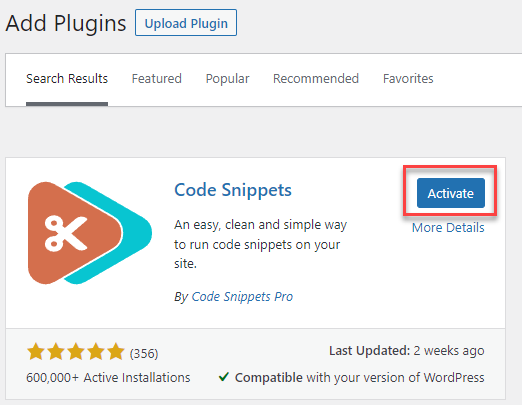Click the green compatibility checkmark icon
Viewport: 522px width, 405px height.
[x=224, y=377]
